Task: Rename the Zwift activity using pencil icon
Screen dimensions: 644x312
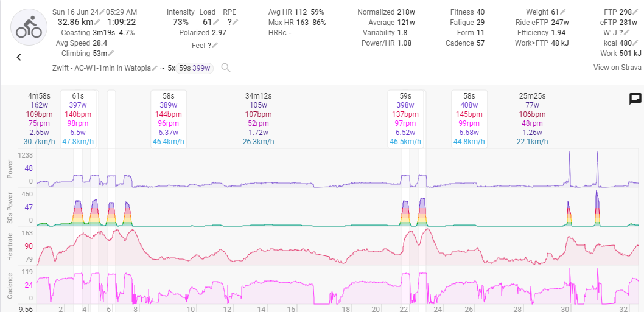Action: tap(155, 68)
